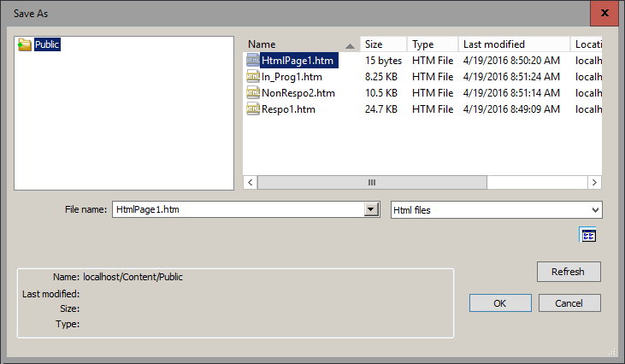This screenshot has height=364, width=625.
Task: Click the HTM File type cell for In_Prog1.htm
Action: tap(433, 77)
